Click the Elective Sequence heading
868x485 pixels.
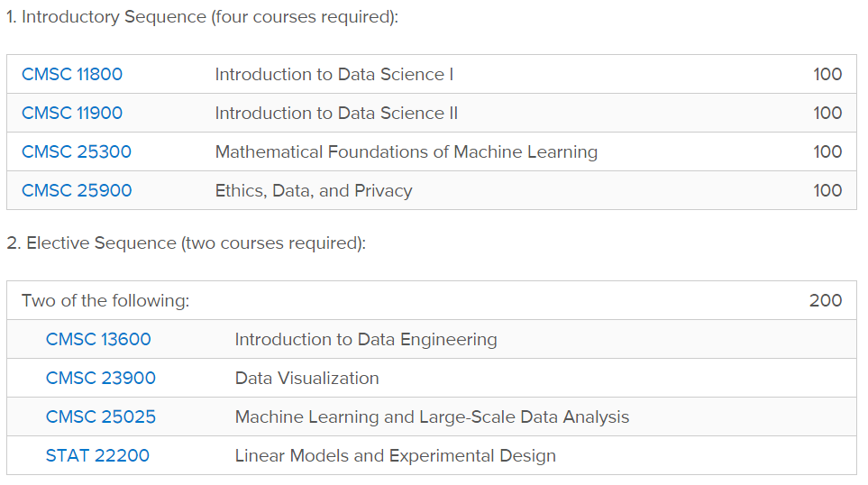186,244
